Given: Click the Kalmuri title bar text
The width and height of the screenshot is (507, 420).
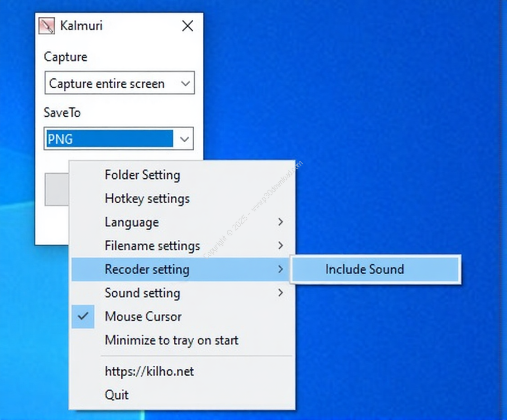Looking at the screenshot, I should pos(81,26).
